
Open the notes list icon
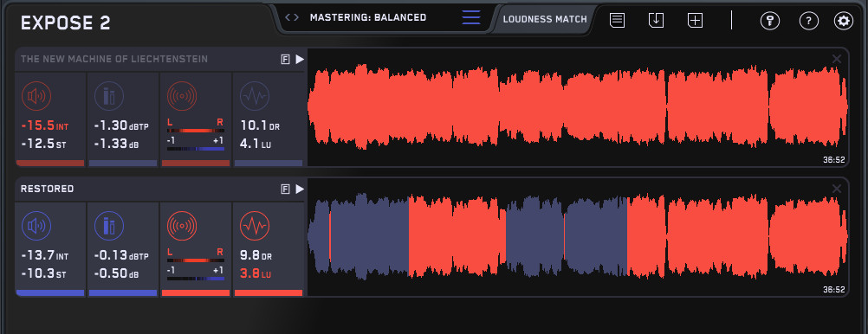617,21
